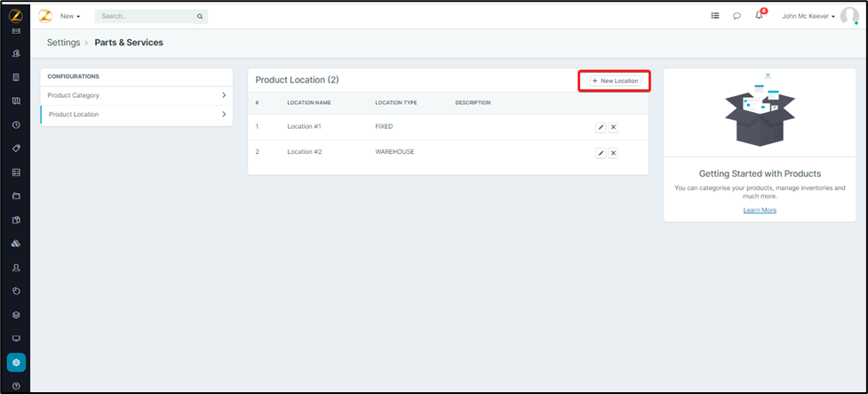Click the notification bell icon
The width and height of the screenshot is (868, 394).
pyautogui.click(x=759, y=16)
